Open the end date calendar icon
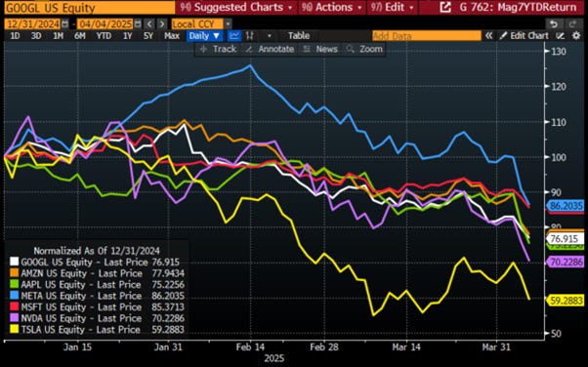This screenshot has height=367, width=588. [138, 24]
